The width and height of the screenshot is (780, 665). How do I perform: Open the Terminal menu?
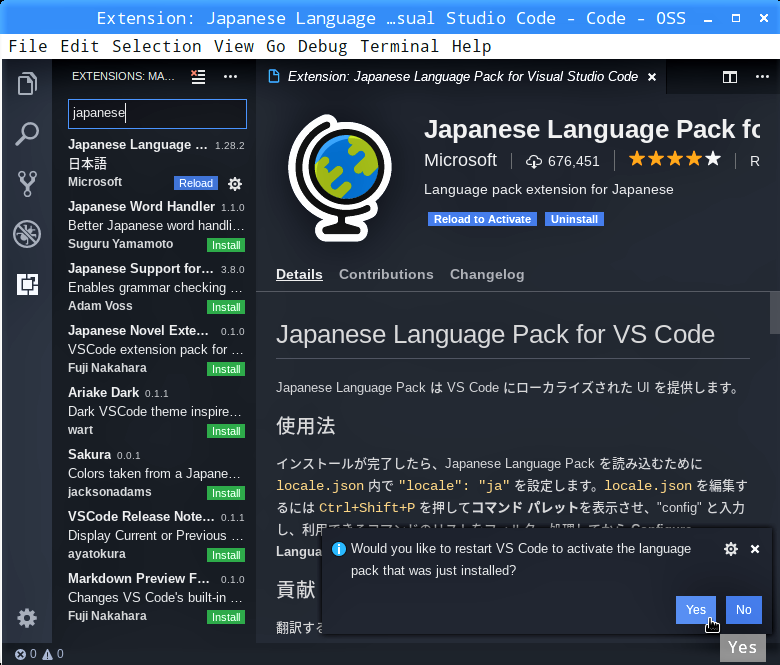click(399, 46)
